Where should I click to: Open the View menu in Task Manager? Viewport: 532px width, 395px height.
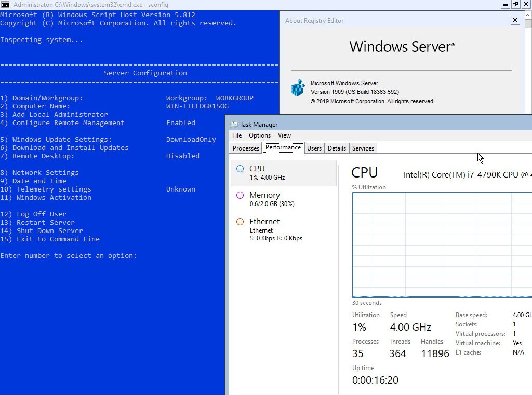point(284,135)
